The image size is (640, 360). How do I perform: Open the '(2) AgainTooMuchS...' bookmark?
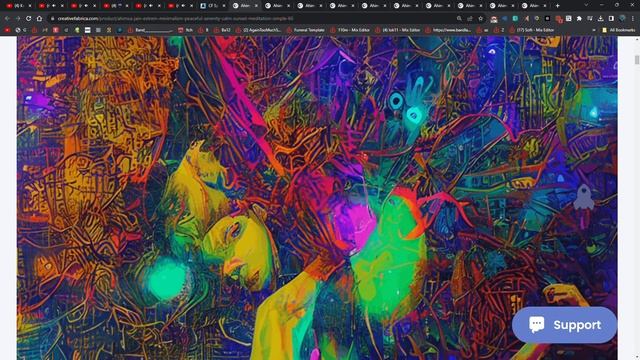(x=259, y=30)
